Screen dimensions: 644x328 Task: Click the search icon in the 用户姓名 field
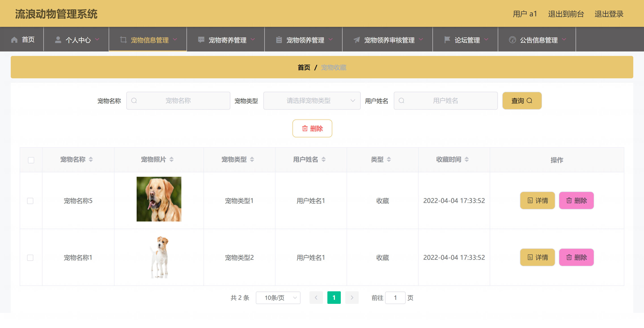[401, 101]
